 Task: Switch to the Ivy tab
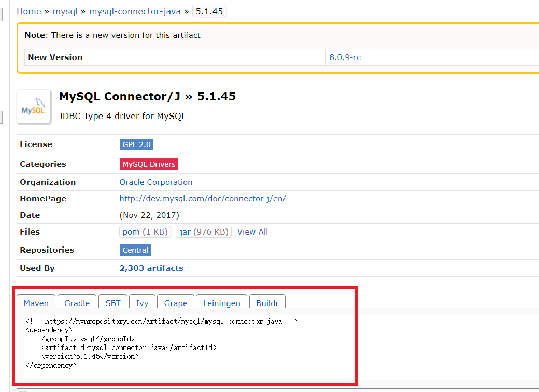[142, 302]
